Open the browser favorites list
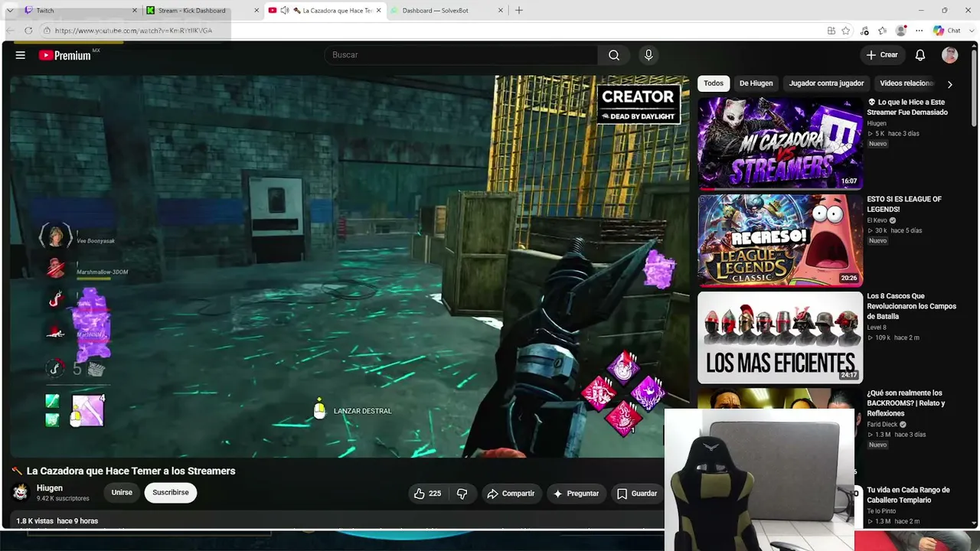The height and width of the screenshot is (551, 980). [x=883, y=31]
